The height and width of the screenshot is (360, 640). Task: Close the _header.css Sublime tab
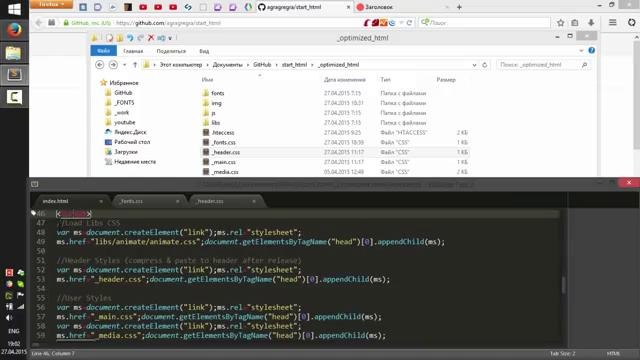tap(254, 201)
